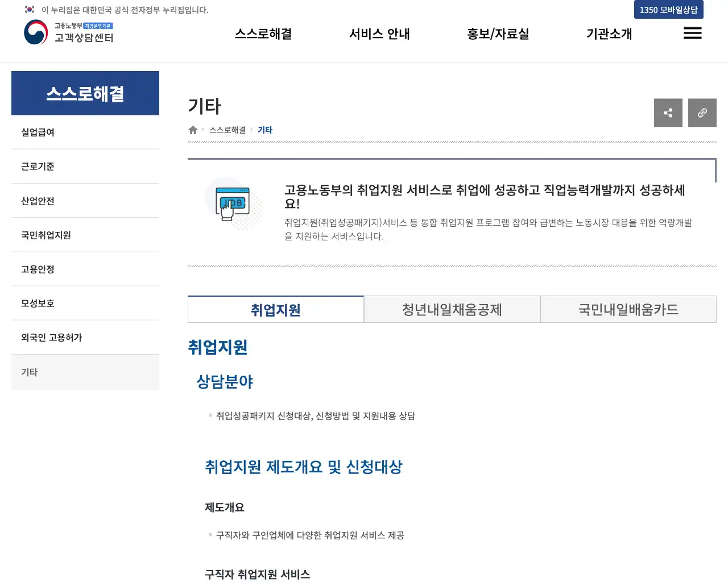Click the 책임운영기관 badge next to 고용노동부
The image size is (728, 582).
[98, 25]
